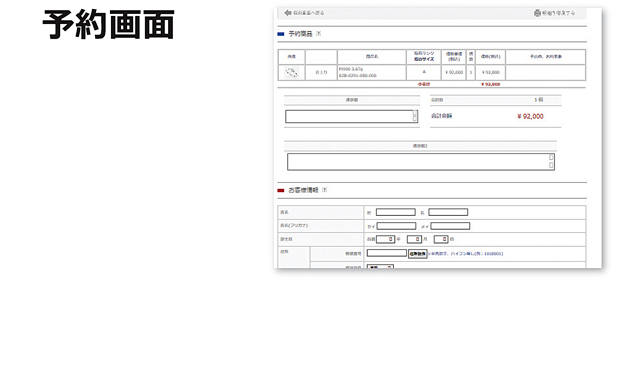Click the print page text link
632x390 pixels.
pyautogui.click(x=558, y=13)
